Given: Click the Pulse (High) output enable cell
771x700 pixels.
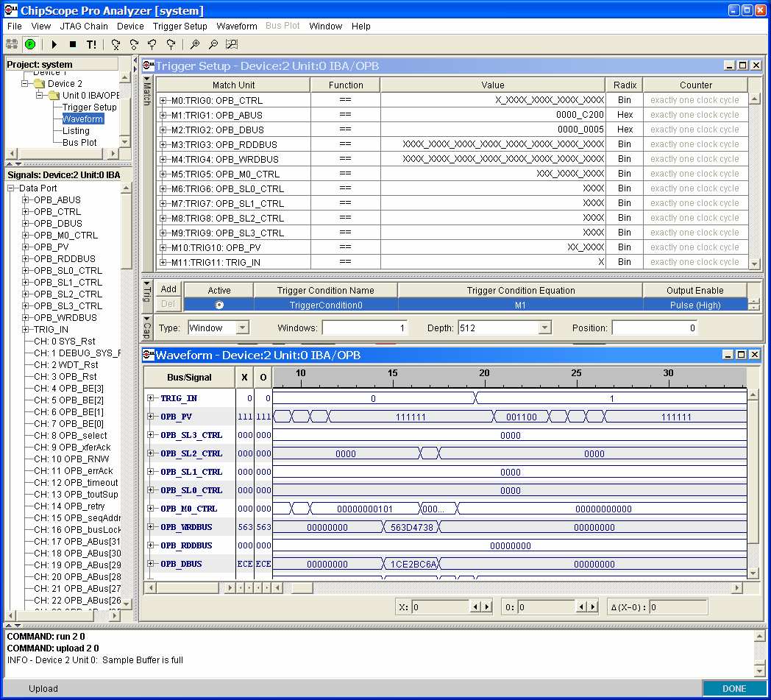Looking at the screenshot, I should click(x=694, y=305).
